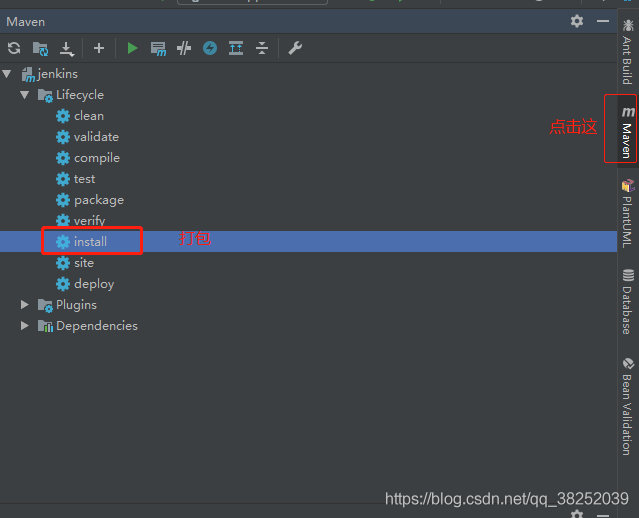Click the clean goal gear icon
This screenshot has height=518, width=639.
coord(63,116)
